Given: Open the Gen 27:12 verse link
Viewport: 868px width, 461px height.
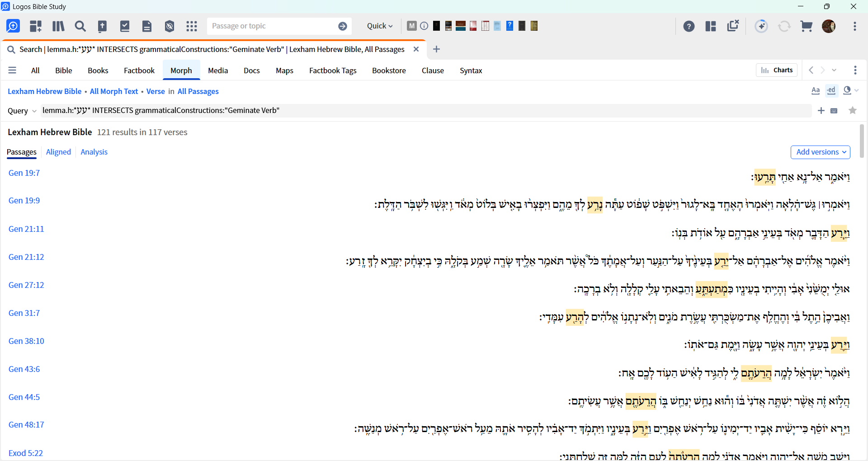Looking at the screenshot, I should [x=26, y=285].
